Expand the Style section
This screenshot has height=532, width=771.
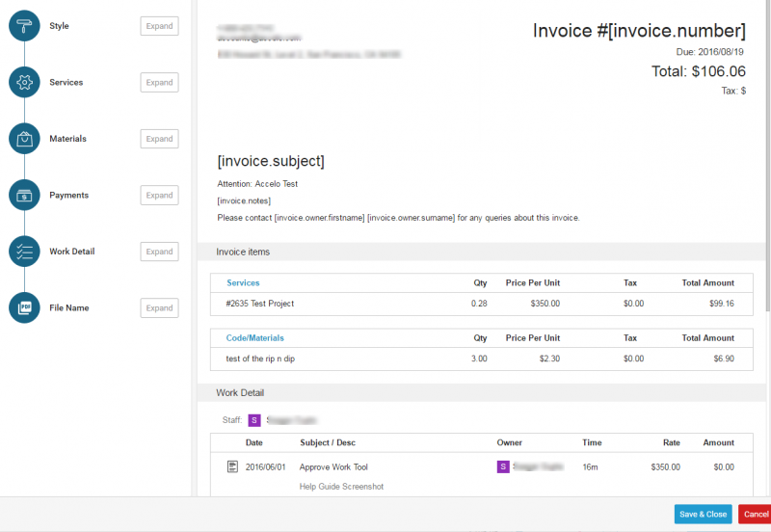click(x=159, y=26)
